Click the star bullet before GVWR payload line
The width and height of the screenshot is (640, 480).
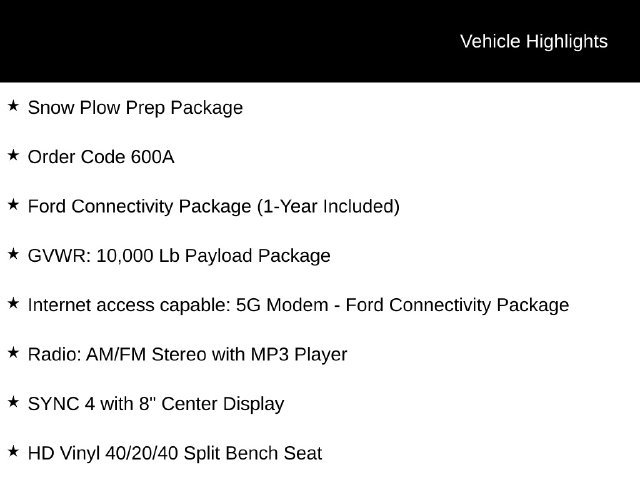tap(13, 254)
